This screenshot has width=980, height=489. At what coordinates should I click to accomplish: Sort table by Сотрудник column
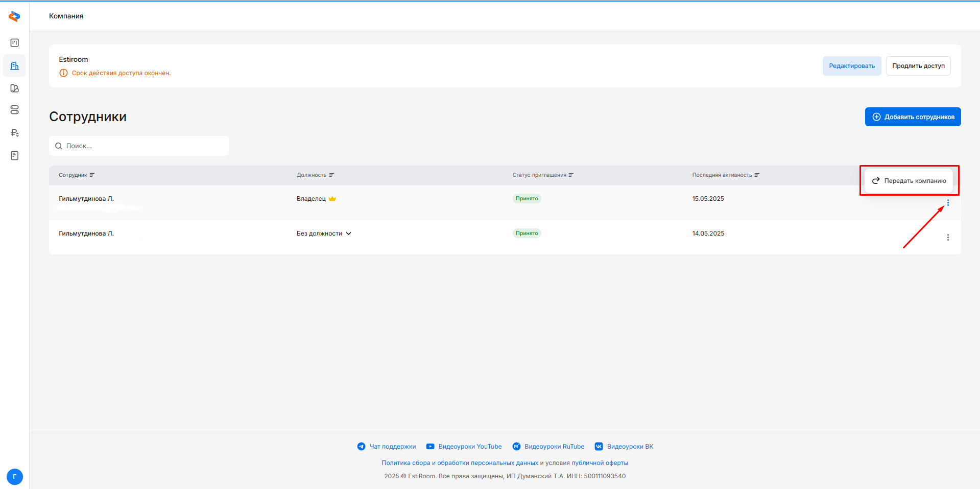click(x=92, y=175)
